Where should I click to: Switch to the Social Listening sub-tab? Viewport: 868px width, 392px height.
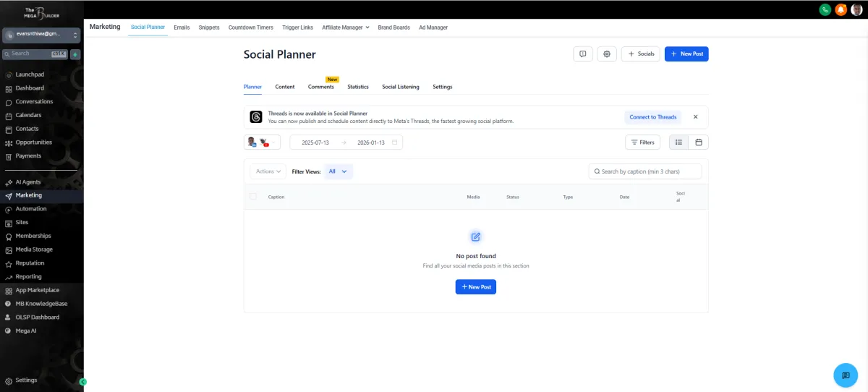point(401,87)
